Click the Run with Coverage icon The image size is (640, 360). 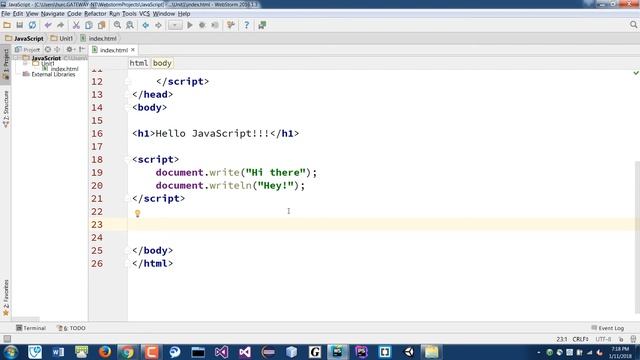pyautogui.click(x=215, y=25)
